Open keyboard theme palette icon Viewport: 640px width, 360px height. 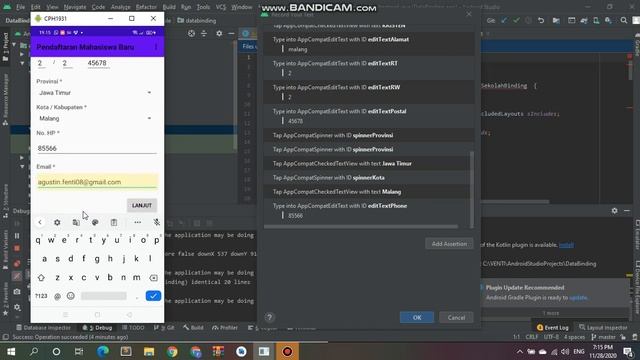tap(95, 222)
